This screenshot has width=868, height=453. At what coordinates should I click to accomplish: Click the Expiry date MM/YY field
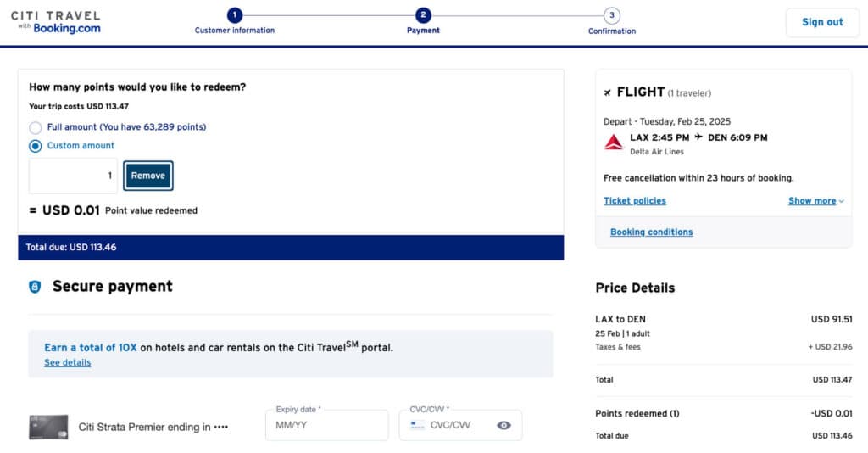(x=326, y=425)
